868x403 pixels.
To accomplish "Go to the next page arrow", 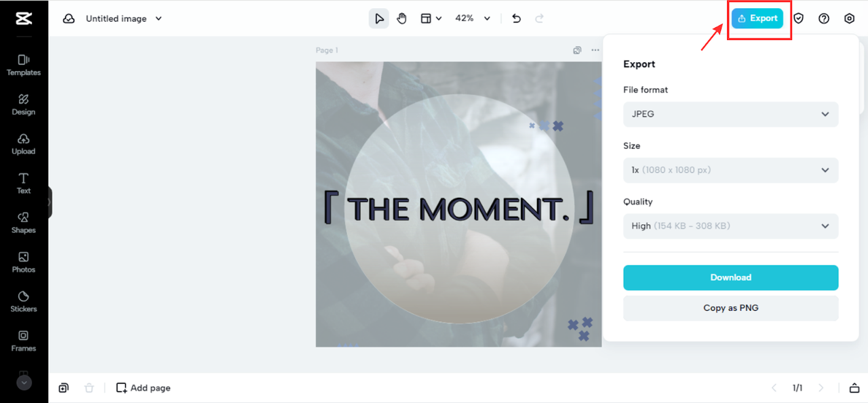I will point(821,388).
